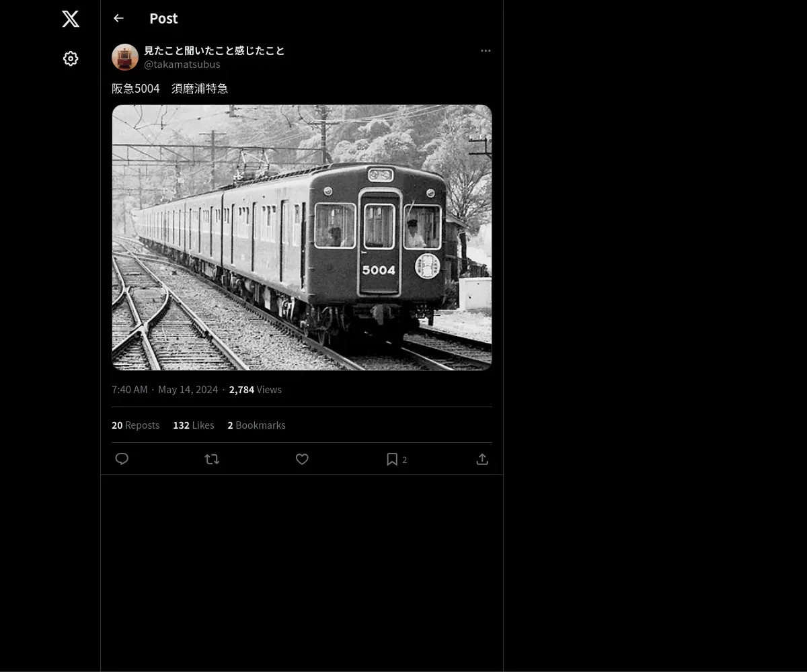This screenshot has height=672, width=807.
Task: Visit the @takamatsubus handle link
Action: point(182,65)
